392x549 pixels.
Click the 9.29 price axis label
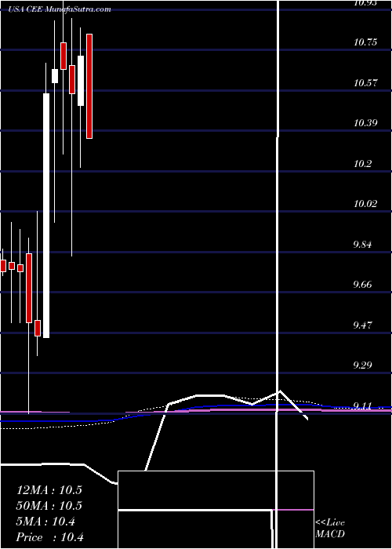click(362, 365)
